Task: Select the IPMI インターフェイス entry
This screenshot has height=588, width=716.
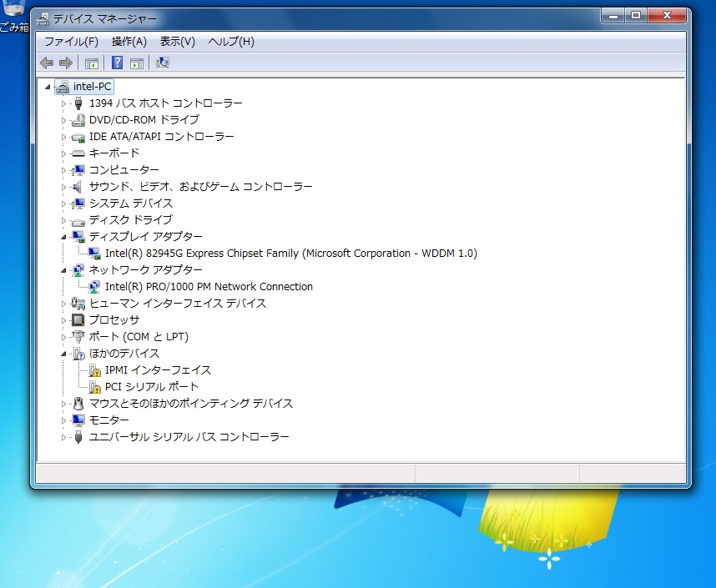Action: (x=158, y=370)
